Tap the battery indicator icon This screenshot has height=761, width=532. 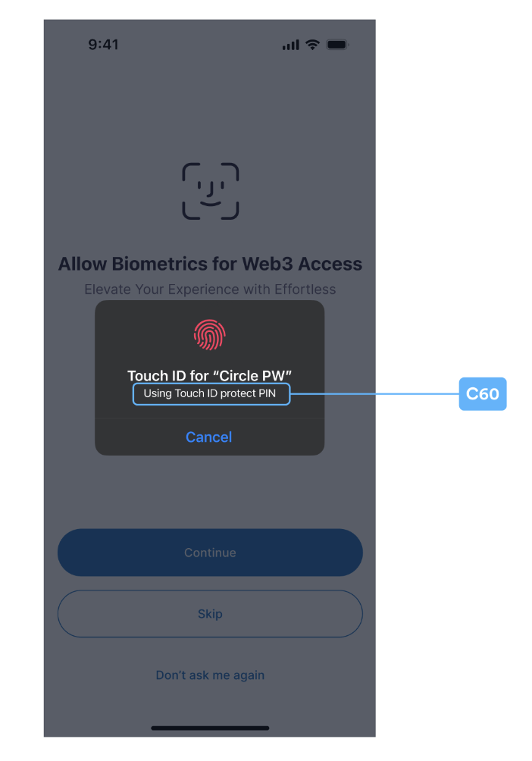click(x=337, y=45)
